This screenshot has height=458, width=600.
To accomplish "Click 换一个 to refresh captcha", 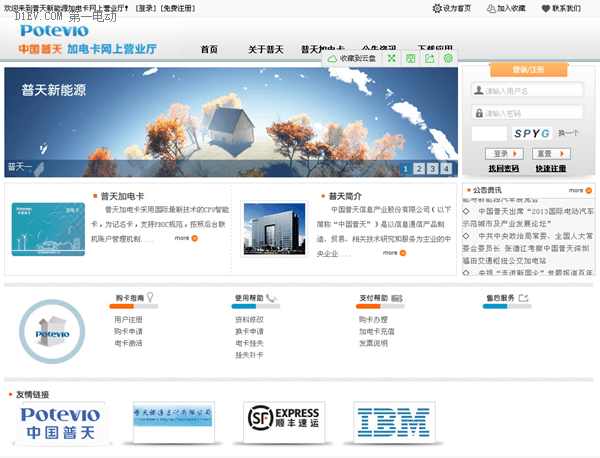I will [x=568, y=134].
